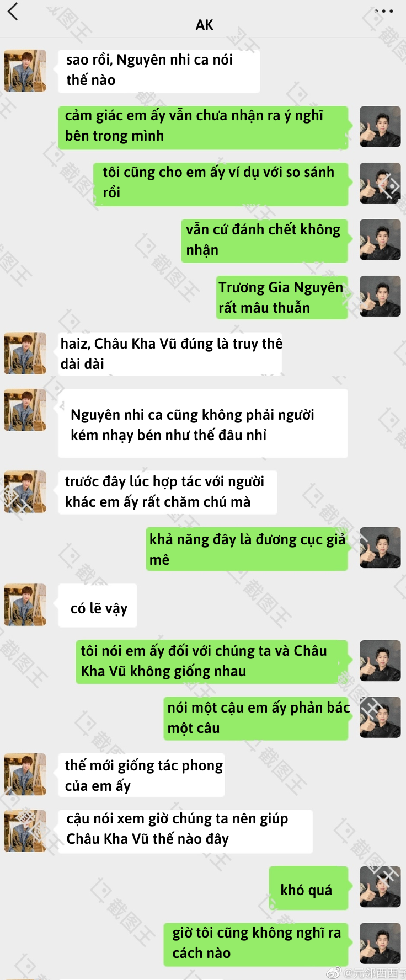Select the 'thế mới giống tác phong' message

pyautogui.click(x=142, y=775)
